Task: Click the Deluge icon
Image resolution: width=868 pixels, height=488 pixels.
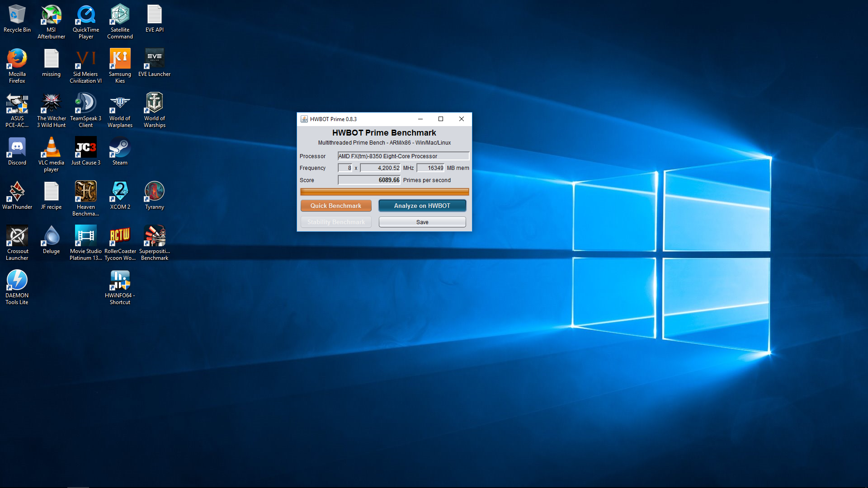Action: [51, 240]
